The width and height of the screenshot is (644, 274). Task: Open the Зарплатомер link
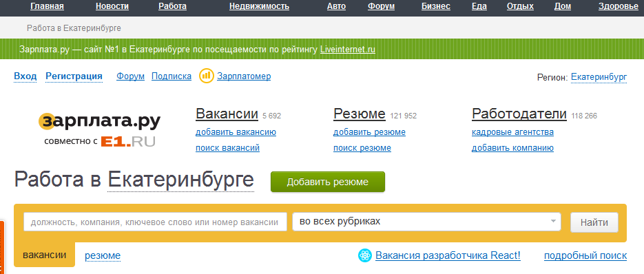(x=244, y=76)
